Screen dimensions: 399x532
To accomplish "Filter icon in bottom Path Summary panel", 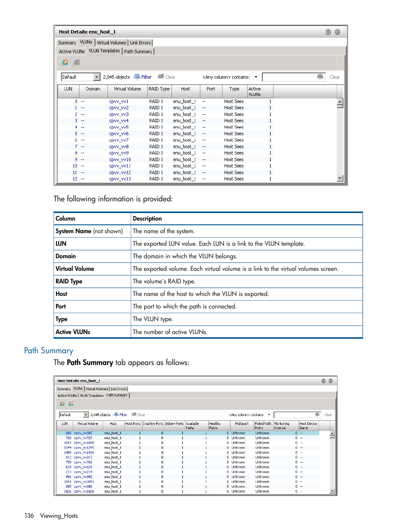I will 116,415.
